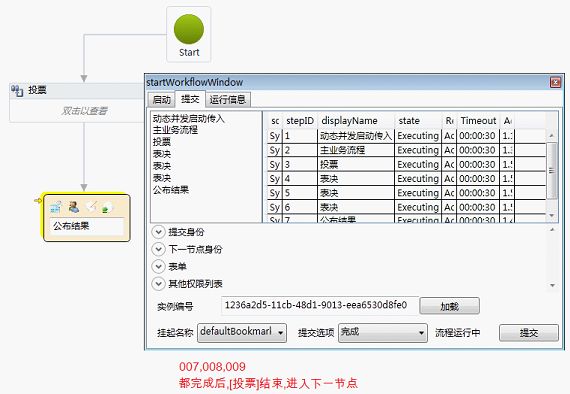Select 投票 in the left list
Screen dimensions: 570x394
click(x=162, y=142)
